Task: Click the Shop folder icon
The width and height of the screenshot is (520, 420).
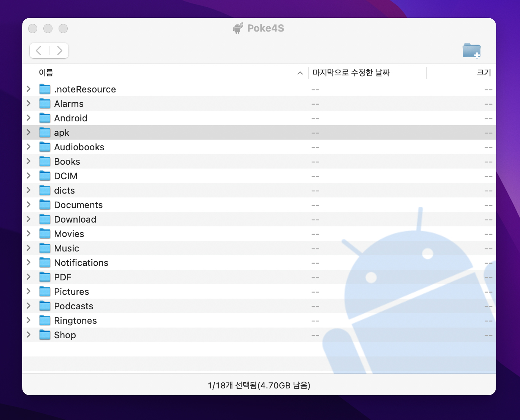Action: 45,335
